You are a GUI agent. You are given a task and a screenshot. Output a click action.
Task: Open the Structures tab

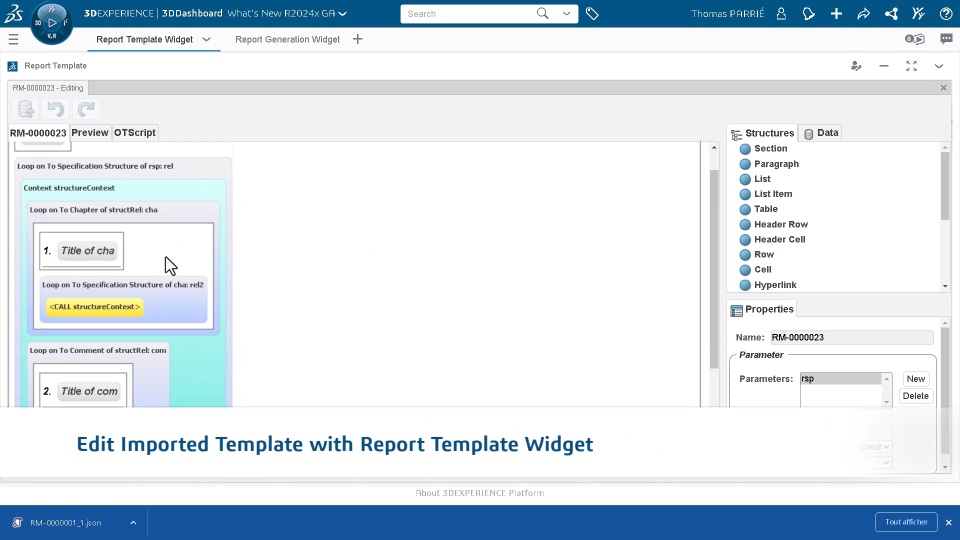762,133
